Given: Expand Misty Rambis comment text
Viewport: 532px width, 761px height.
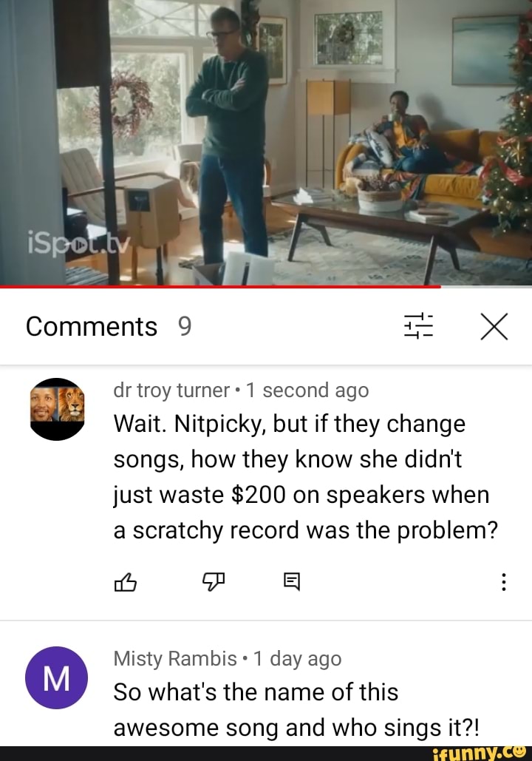Looking at the screenshot, I should click(x=296, y=709).
